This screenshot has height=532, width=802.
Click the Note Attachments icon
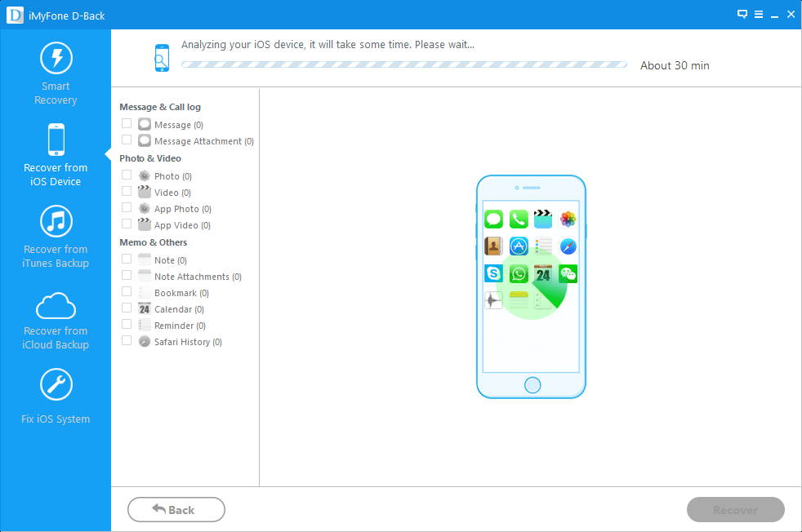(x=145, y=276)
